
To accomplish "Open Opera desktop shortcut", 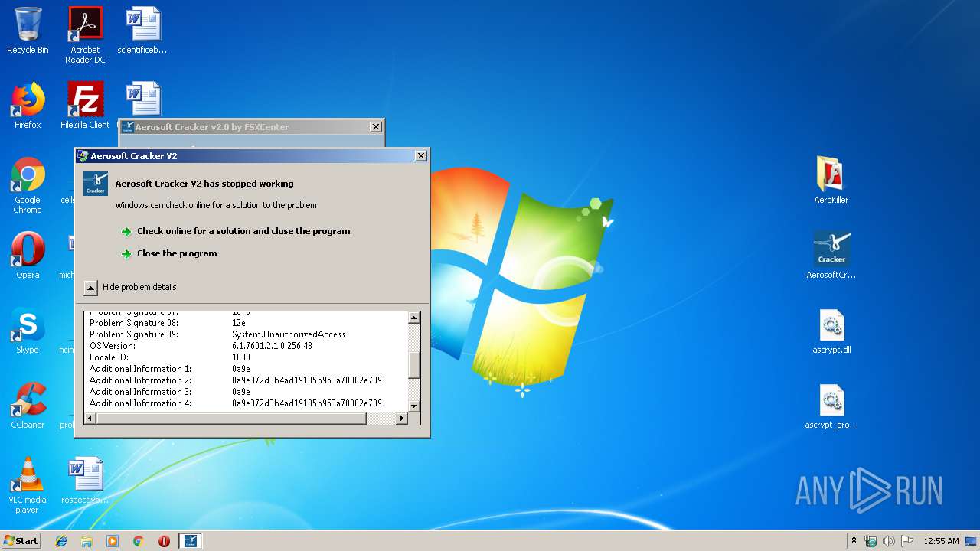I will coord(28,256).
